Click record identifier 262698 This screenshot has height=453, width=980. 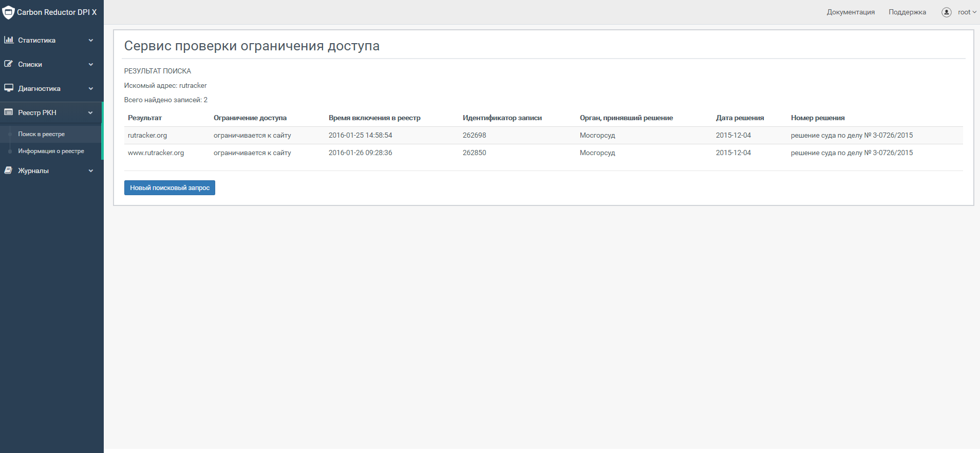[474, 135]
